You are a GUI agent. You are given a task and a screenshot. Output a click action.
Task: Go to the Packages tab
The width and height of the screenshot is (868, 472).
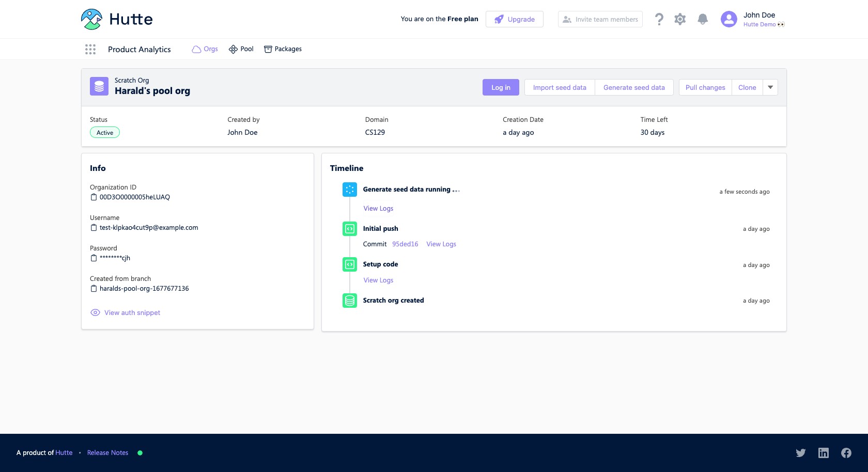283,49
